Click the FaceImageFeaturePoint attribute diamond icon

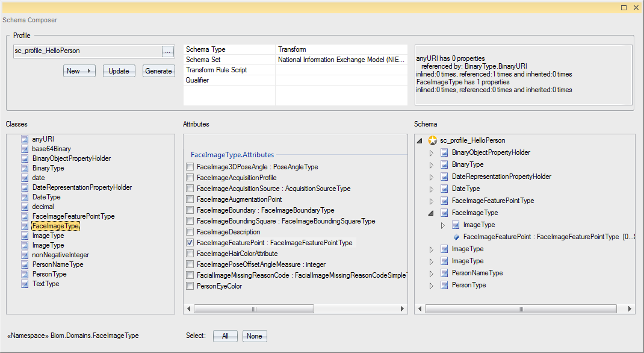(x=456, y=237)
